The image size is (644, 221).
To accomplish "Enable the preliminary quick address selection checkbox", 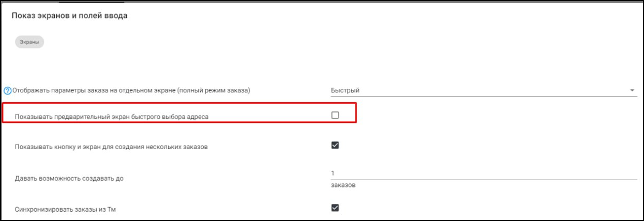I will (335, 115).
